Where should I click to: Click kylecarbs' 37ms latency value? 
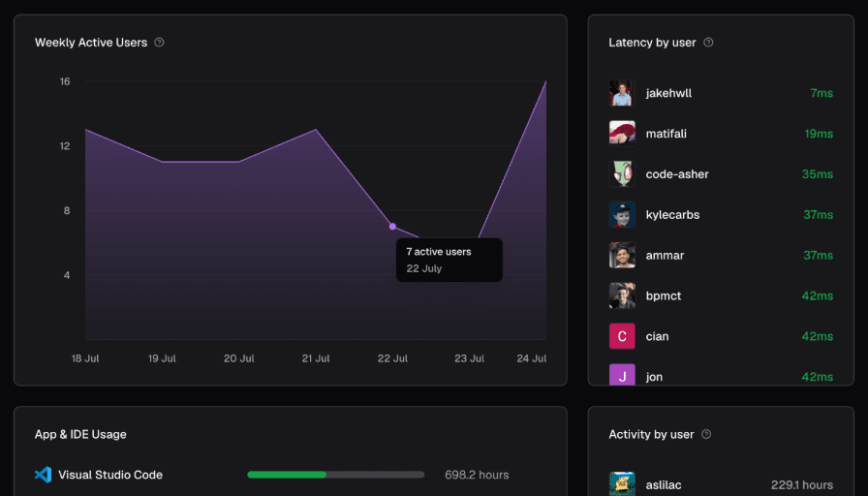click(819, 215)
